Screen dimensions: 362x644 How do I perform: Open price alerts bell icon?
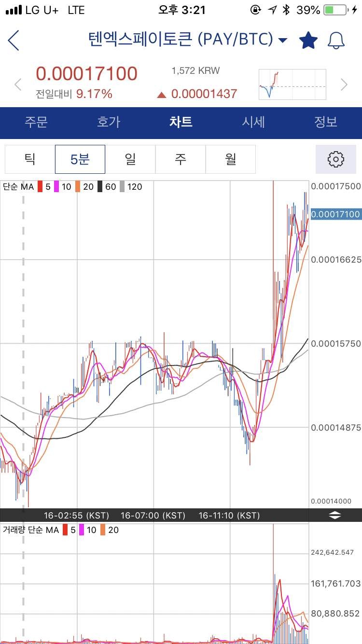(336, 40)
